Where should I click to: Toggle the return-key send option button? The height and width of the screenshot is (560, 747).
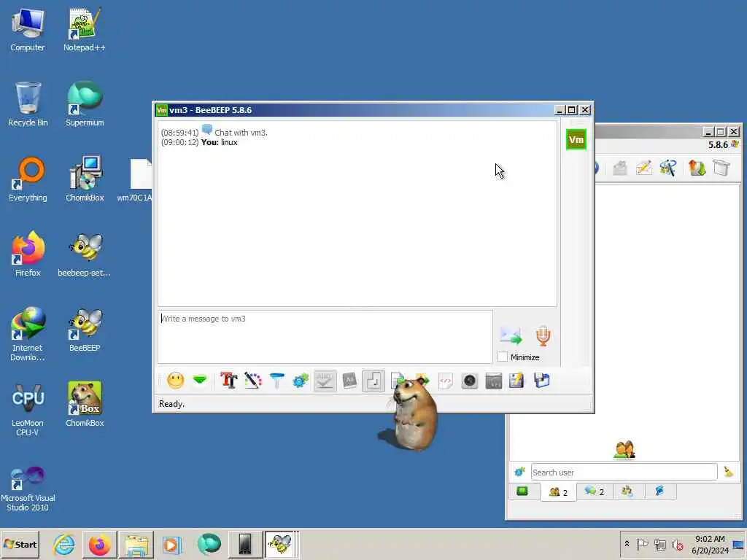coord(373,381)
